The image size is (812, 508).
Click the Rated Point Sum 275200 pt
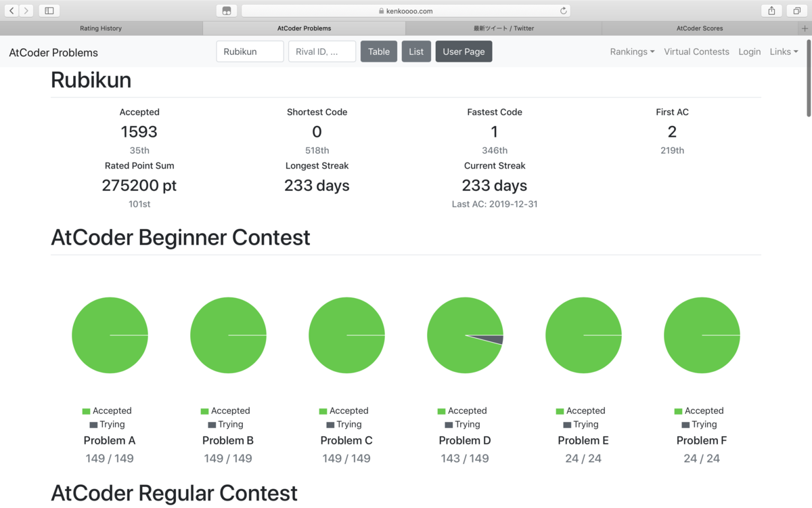tap(139, 186)
